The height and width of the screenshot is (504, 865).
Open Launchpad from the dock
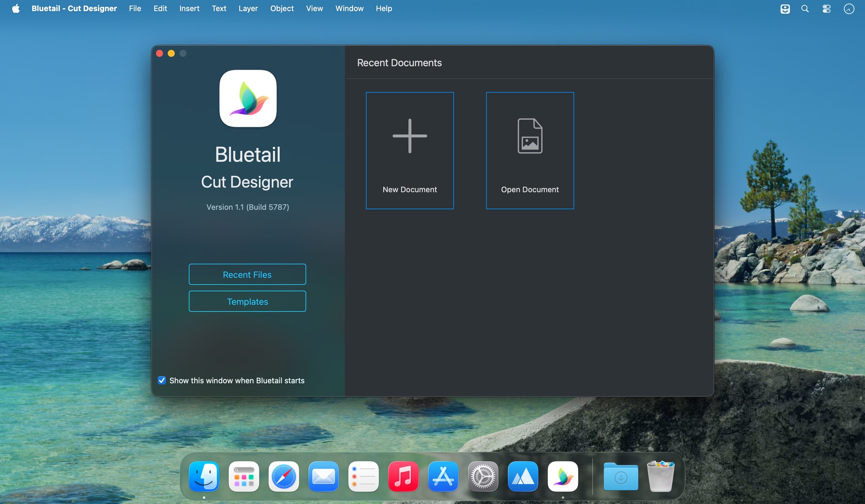(244, 476)
